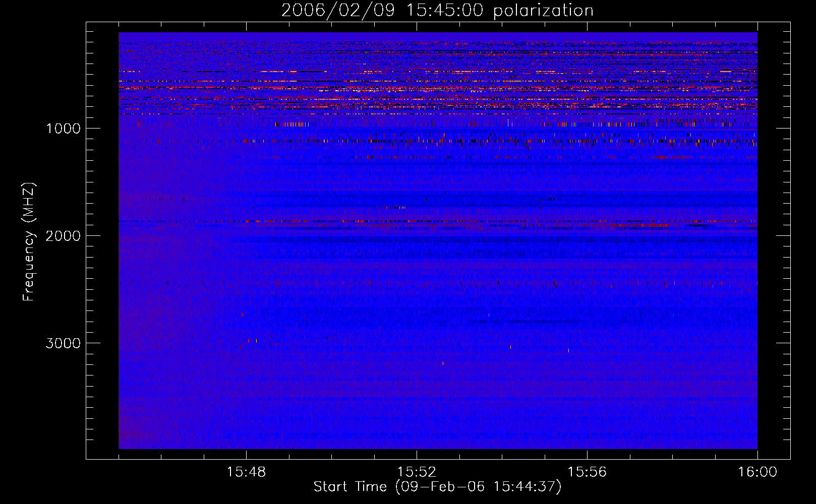This screenshot has width=816, height=504.
Task: Click the 'Frequency (MHZ)' axis label
Action: click(29, 241)
